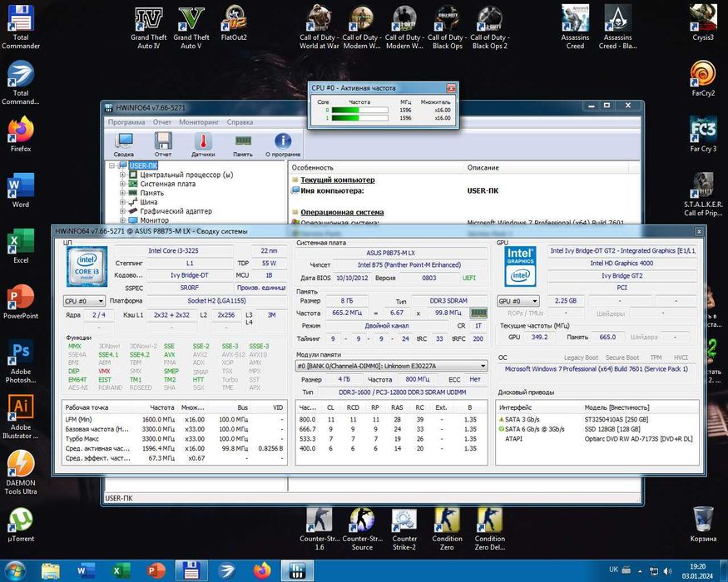Close the Сводку системы window

[x=699, y=231]
